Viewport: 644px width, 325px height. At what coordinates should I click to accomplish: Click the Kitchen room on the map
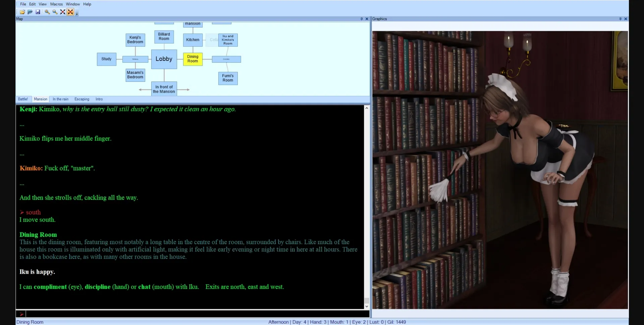click(x=193, y=40)
